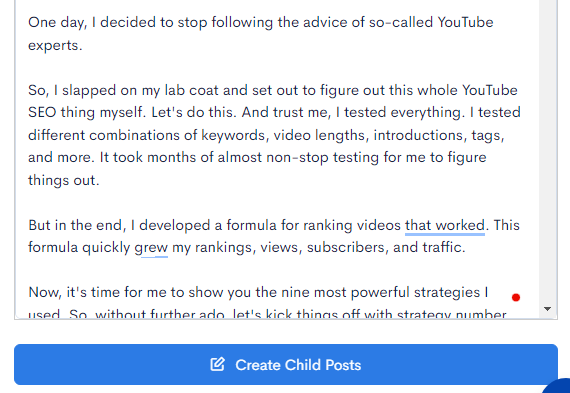Open suggestion for underlined "that worked"
This screenshot has height=393, width=570.
click(445, 226)
